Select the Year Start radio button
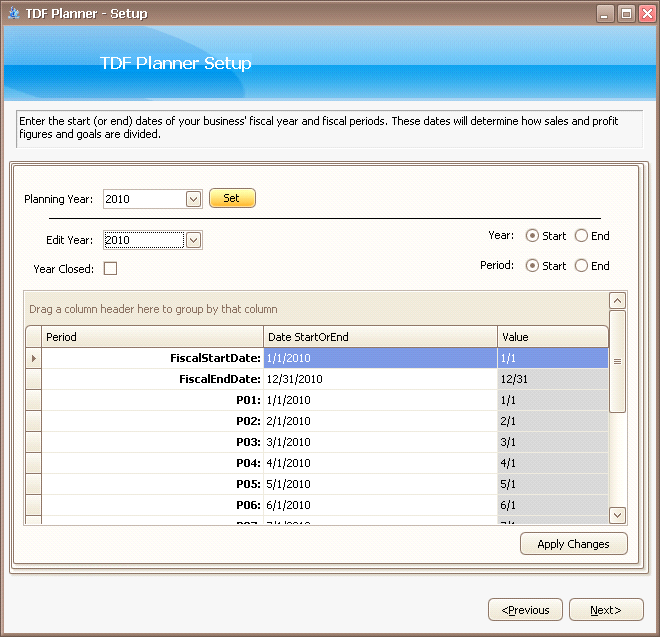This screenshot has height=637, width=660. click(x=532, y=236)
